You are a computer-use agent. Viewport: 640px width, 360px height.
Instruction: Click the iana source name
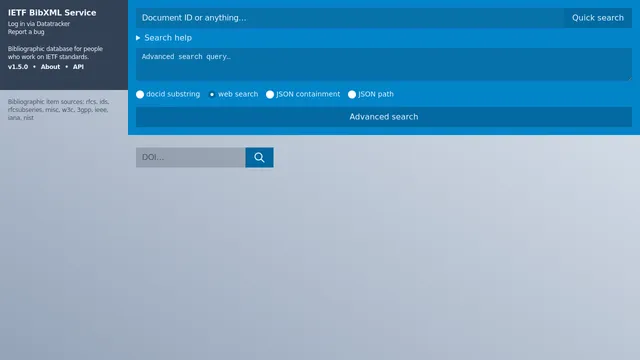coord(14,118)
